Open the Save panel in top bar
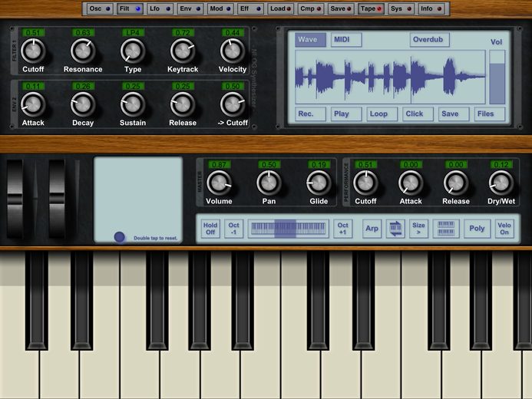 pos(341,8)
